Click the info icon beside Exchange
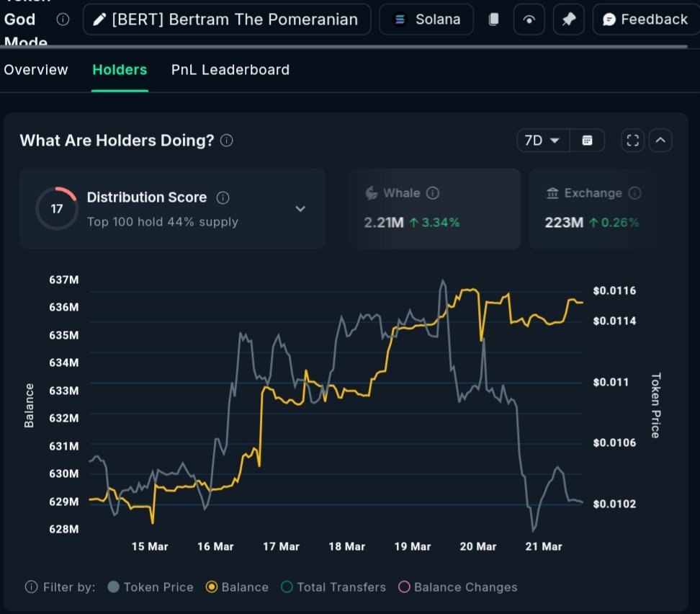The image size is (700, 614). click(634, 193)
